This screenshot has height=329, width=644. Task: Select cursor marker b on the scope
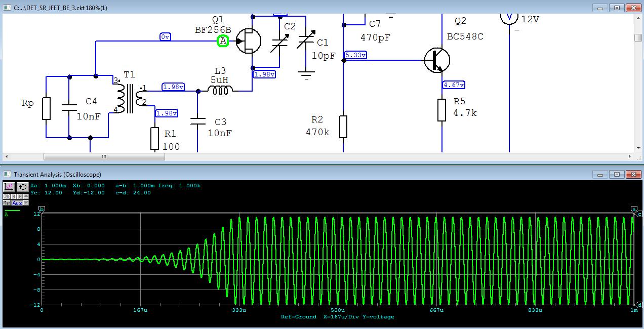(x=42, y=209)
